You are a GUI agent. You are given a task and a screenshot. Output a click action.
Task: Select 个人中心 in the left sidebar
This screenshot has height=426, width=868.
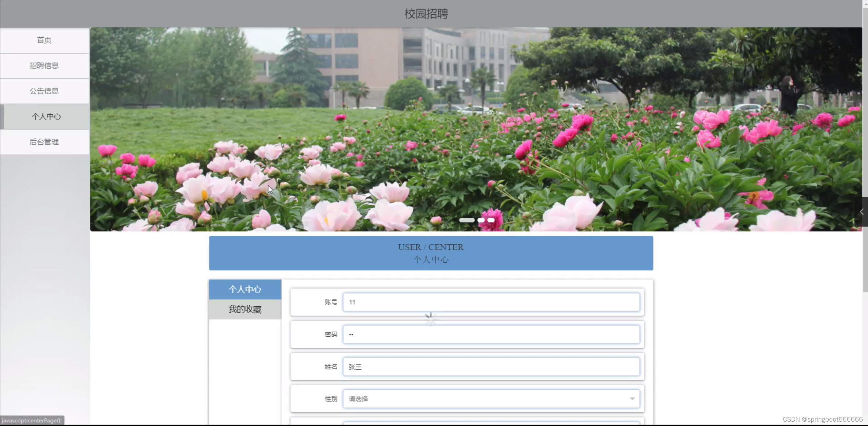[x=46, y=117]
